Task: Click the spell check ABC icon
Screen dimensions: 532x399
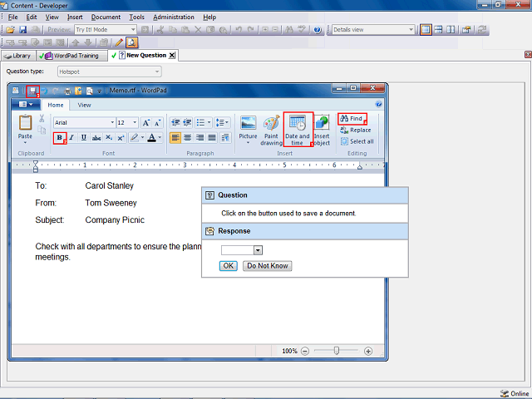Action: (302, 30)
